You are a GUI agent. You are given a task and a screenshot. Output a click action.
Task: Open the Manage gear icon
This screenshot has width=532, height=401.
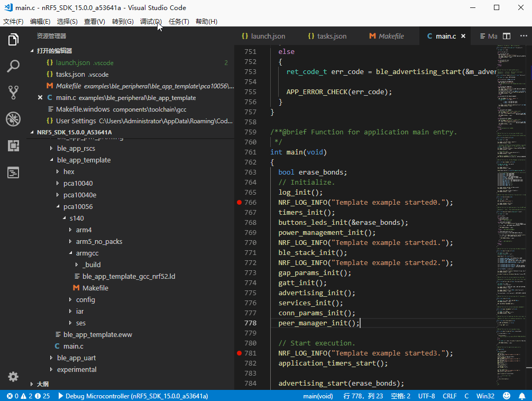(13, 377)
